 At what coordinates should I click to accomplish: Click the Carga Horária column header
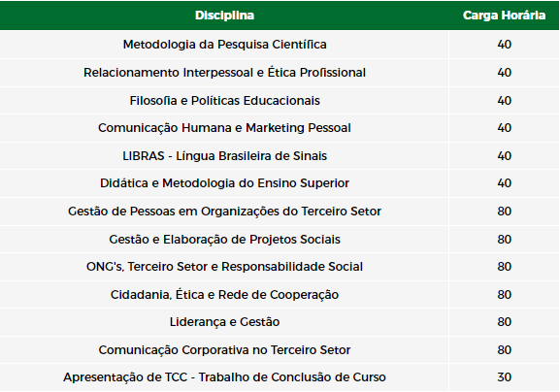tap(504, 16)
